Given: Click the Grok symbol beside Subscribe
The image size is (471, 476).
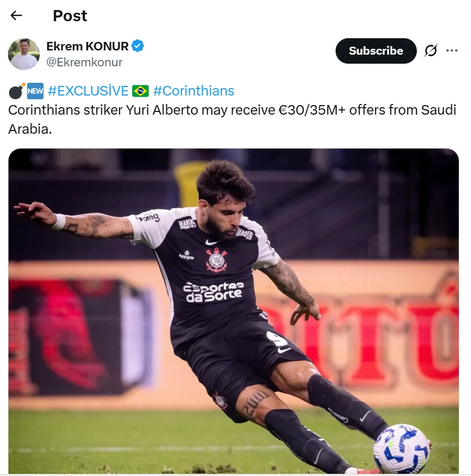Looking at the screenshot, I should click(x=431, y=49).
